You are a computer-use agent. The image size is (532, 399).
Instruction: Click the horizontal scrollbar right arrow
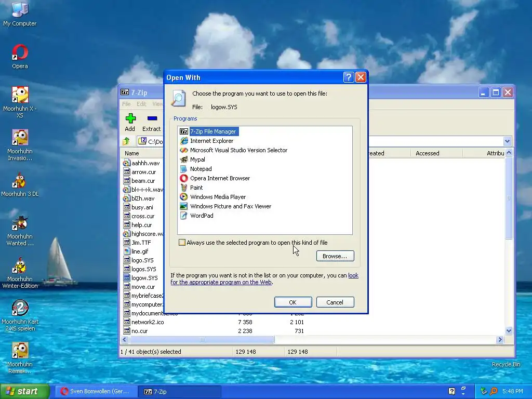point(500,340)
